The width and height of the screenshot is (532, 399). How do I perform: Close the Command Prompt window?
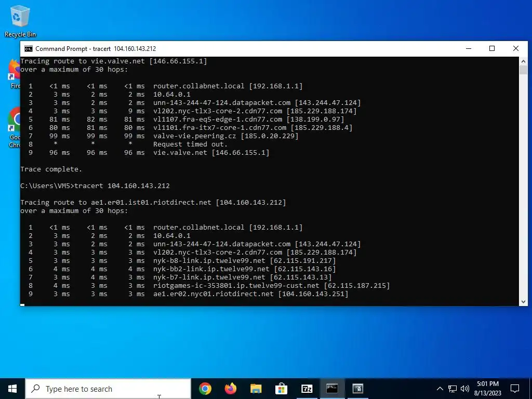pos(516,48)
